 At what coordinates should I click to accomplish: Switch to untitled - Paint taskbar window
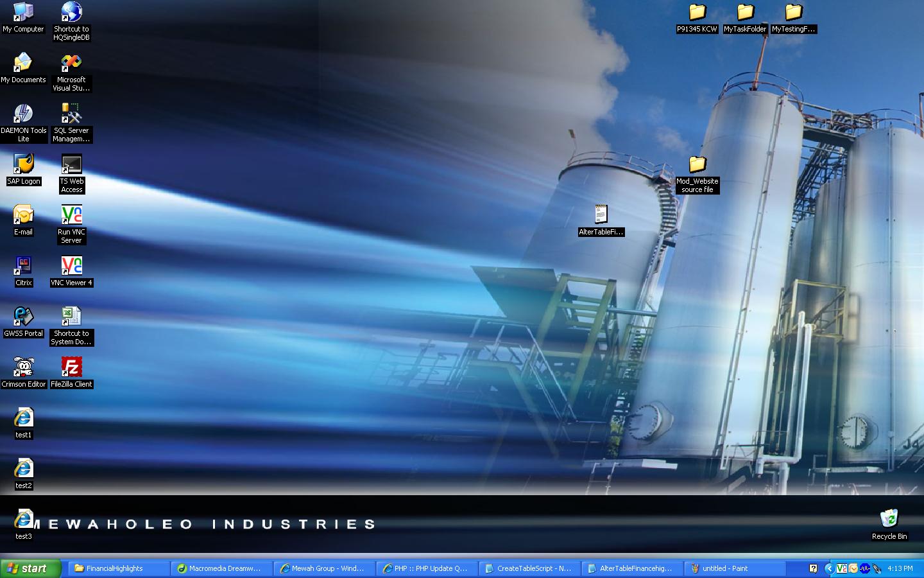[735, 568]
